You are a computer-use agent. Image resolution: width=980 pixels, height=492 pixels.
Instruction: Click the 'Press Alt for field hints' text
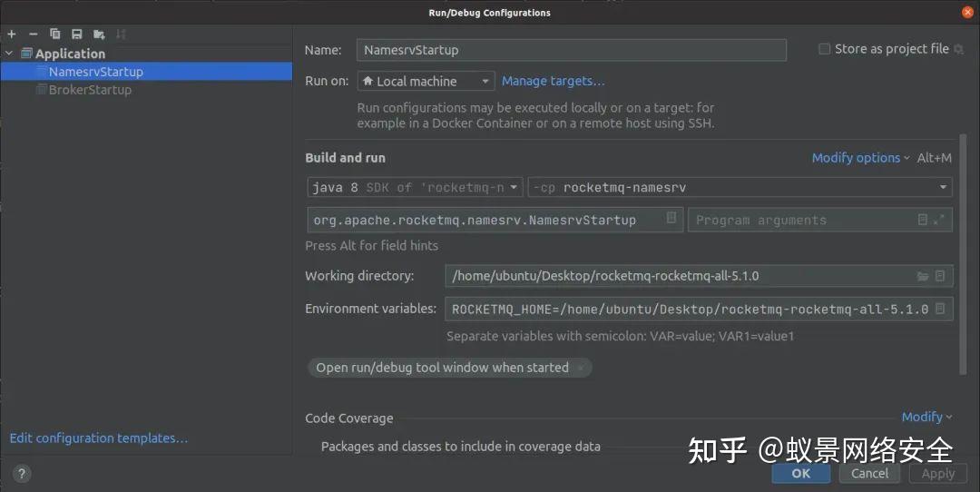coord(371,246)
